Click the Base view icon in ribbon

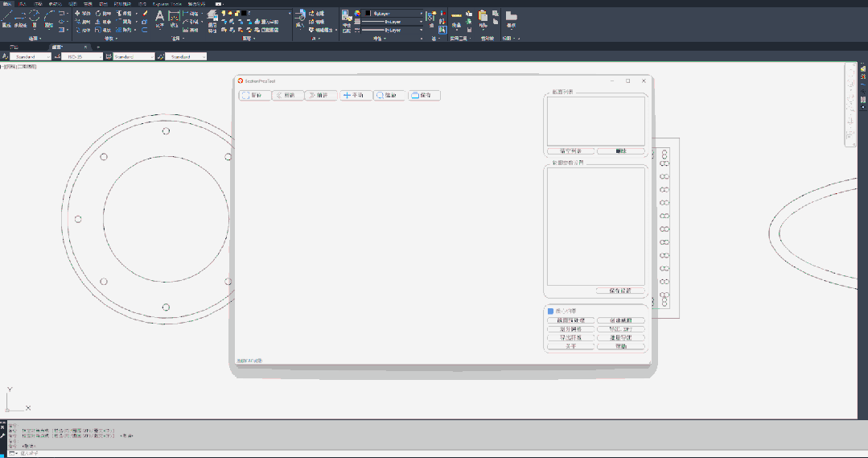[511, 19]
